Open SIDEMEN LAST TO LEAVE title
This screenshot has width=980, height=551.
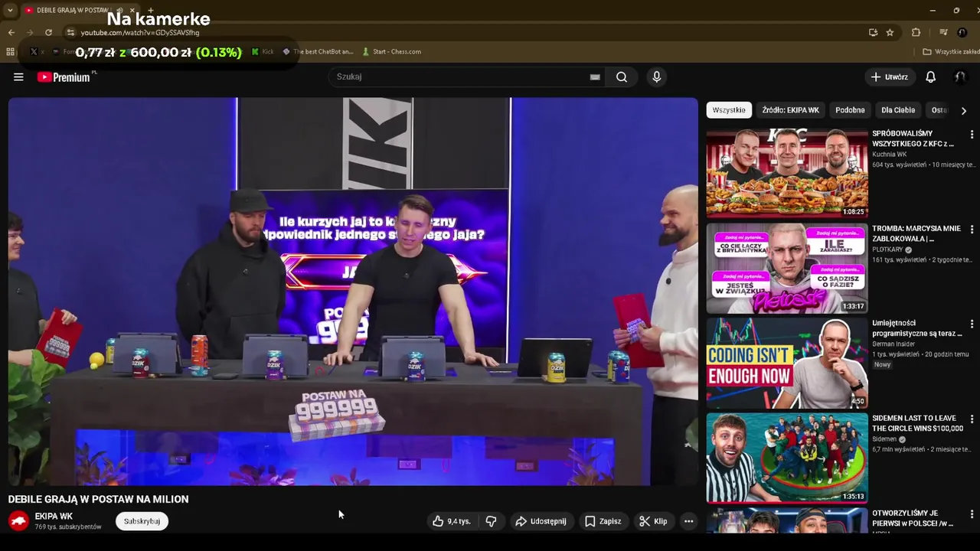(x=917, y=423)
